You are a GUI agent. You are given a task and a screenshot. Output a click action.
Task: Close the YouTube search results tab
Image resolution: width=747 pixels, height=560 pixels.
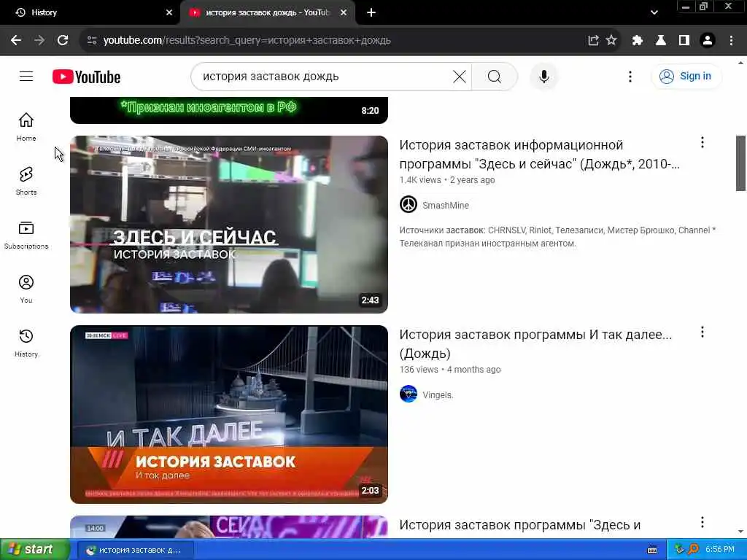coord(343,12)
